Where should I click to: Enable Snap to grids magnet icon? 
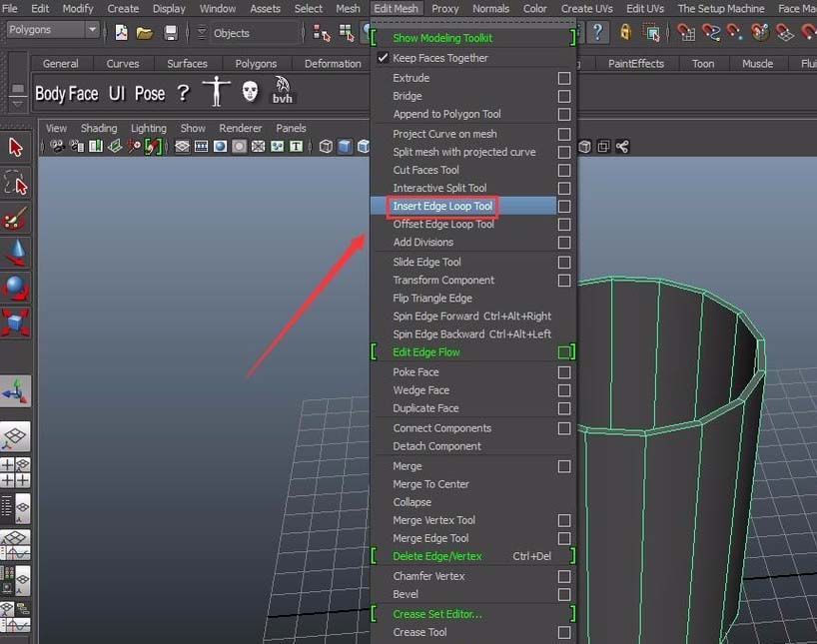685,33
